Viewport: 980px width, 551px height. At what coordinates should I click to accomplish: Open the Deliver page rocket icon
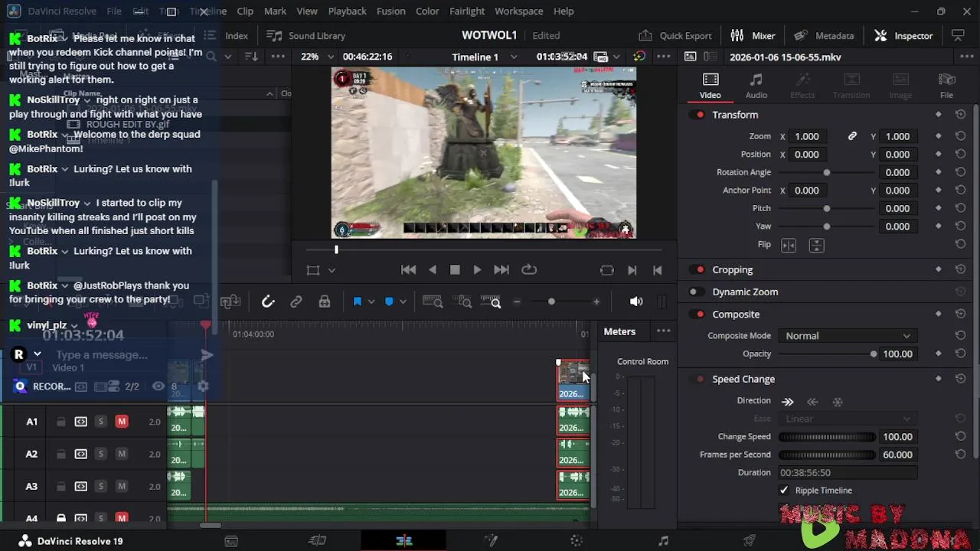[750, 541]
